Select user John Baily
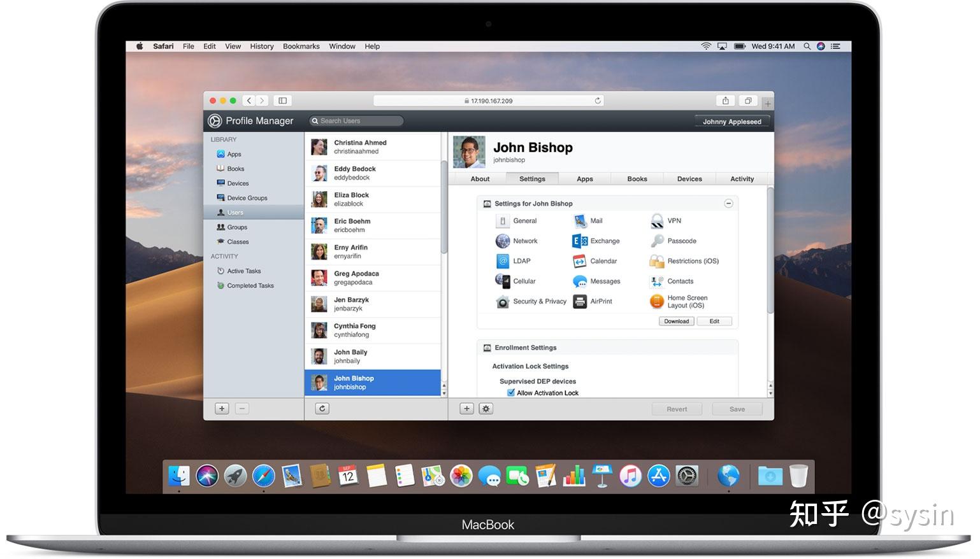Viewport: 980px width, 559px height. [x=373, y=357]
